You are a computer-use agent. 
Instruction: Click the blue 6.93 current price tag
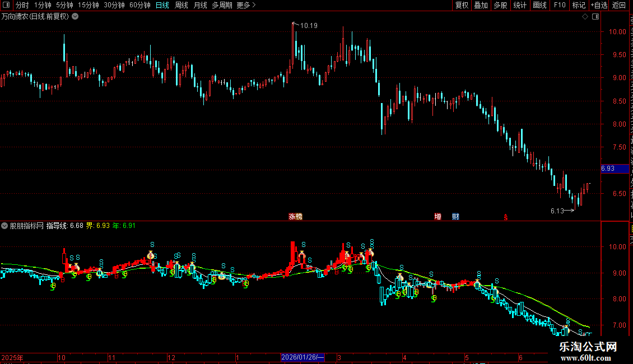tap(615, 168)
